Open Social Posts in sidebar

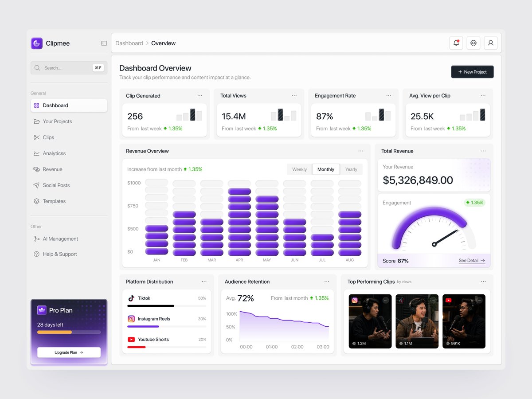[x=69, y=185]
